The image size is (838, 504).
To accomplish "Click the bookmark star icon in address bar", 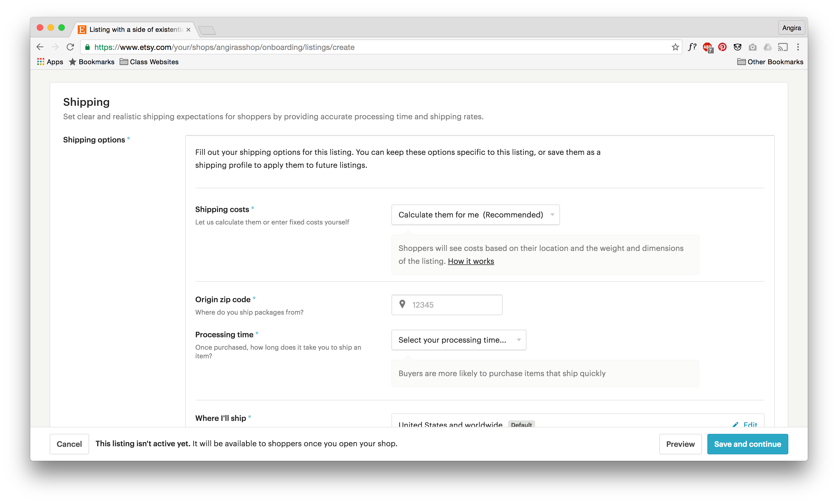I will click(675, 47).
